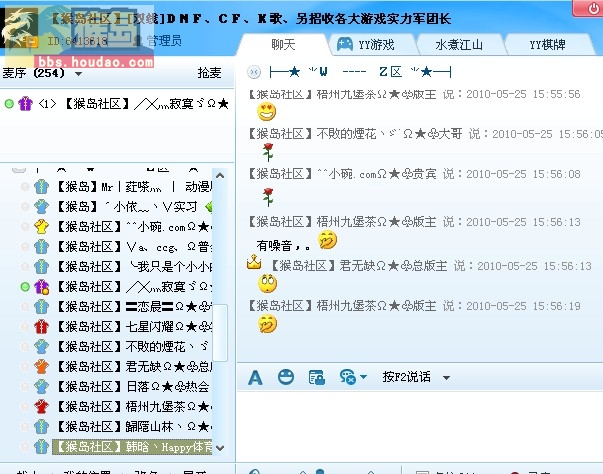Select 梧州九堡茶 in the user list
Screen dimensions: 603x474
pyautogui.click(x=132, y=407)
